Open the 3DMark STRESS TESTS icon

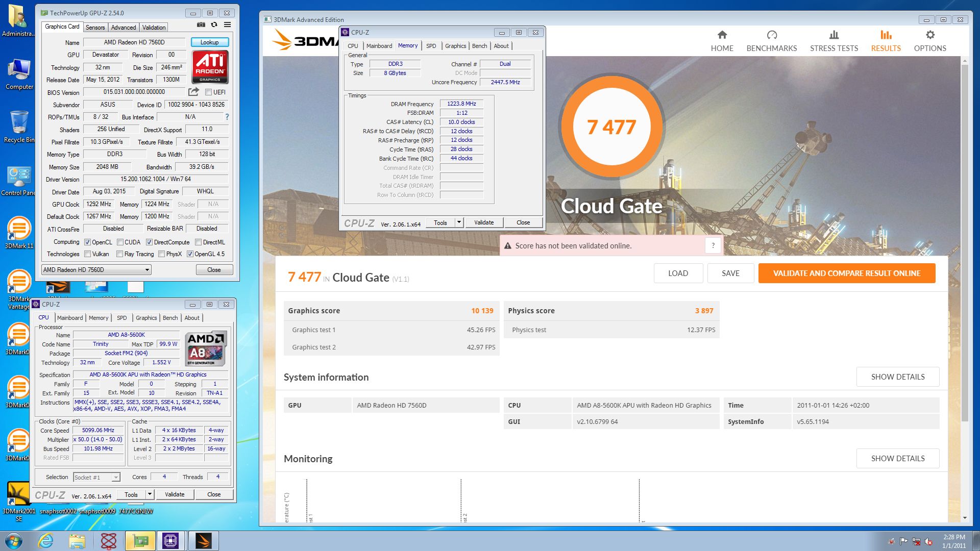834,35
